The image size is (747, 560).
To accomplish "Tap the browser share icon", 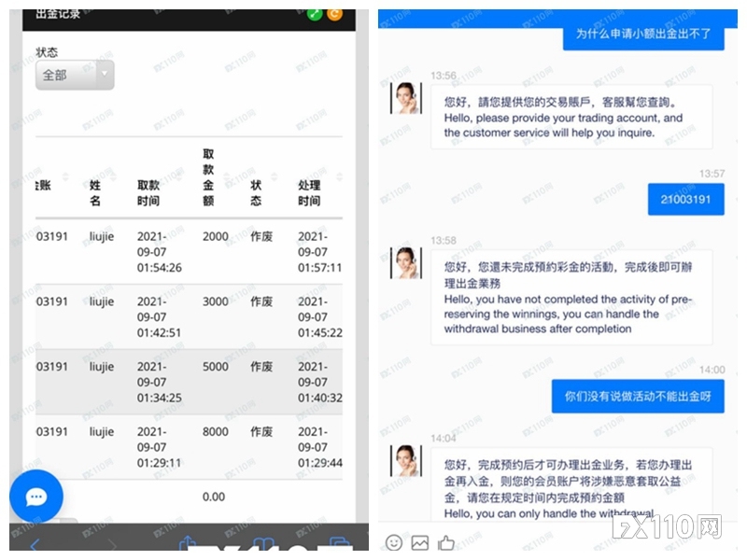I will [187, 543].
